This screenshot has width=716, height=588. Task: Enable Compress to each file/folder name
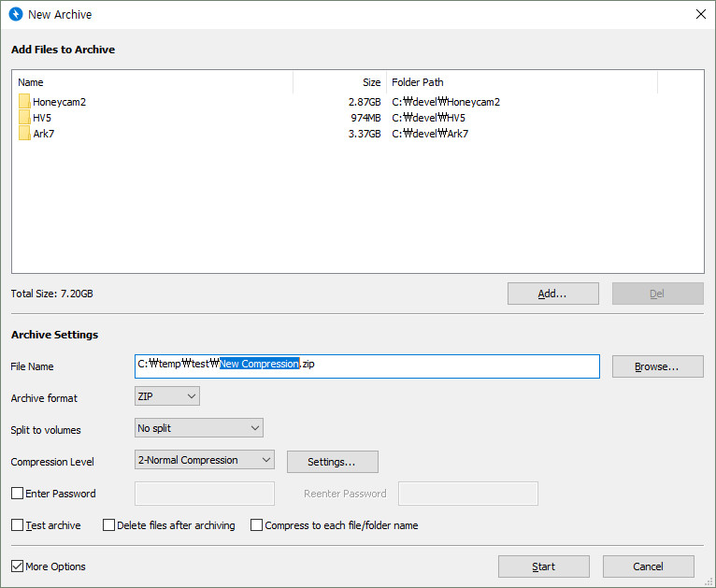click(257, 525)
